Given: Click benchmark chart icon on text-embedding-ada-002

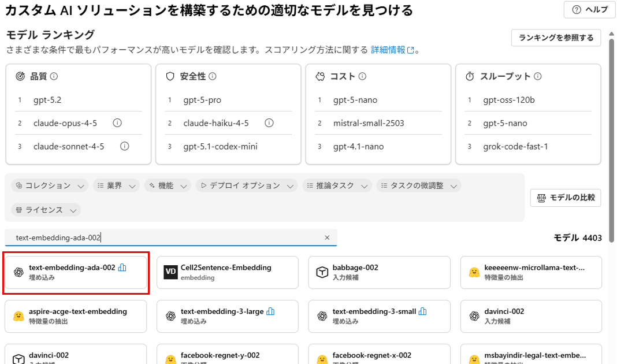Looking at the screenshot, I should 122,268.
